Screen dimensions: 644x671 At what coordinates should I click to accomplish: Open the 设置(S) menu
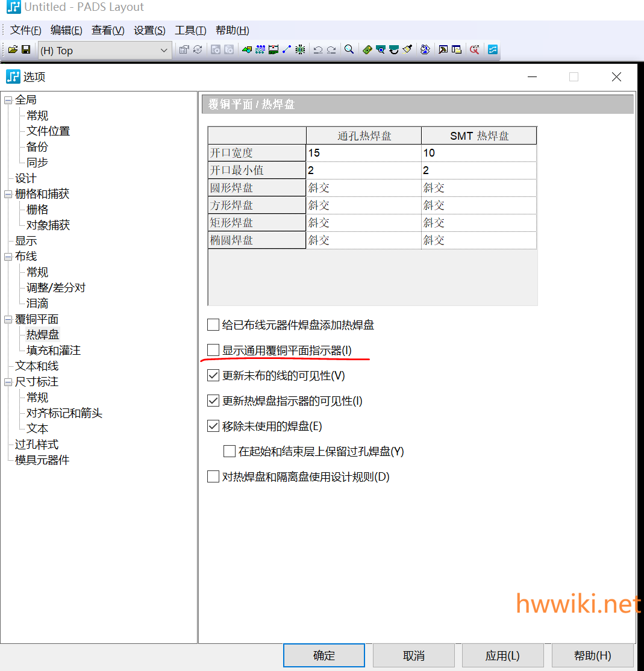(149, 30)
